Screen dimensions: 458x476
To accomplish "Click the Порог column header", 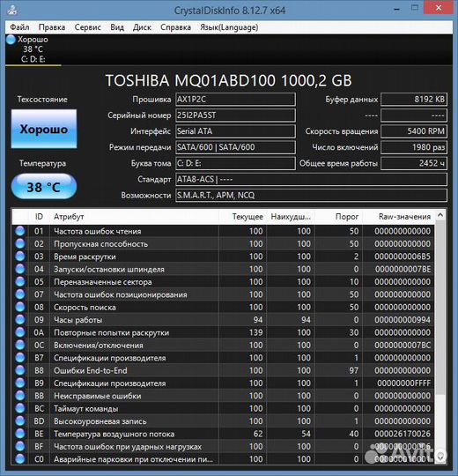I will (339, 217).
